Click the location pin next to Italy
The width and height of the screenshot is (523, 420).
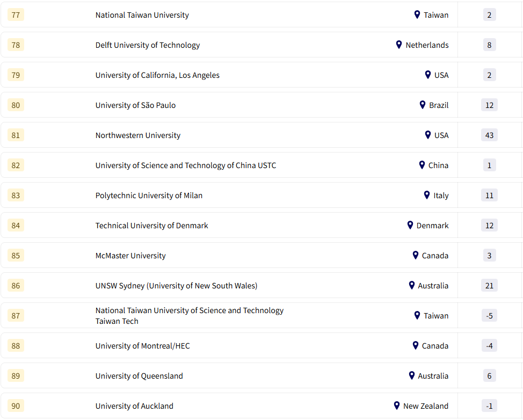427,195
